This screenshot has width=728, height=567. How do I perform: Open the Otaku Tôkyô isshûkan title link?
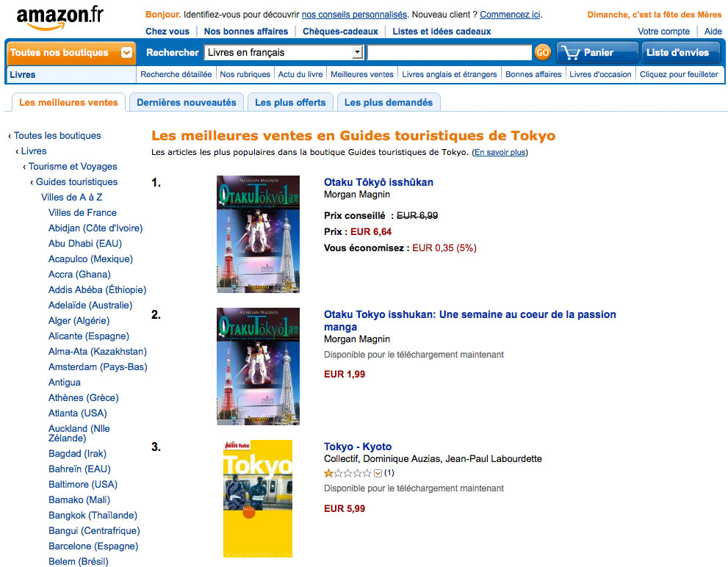coord(378,182)
